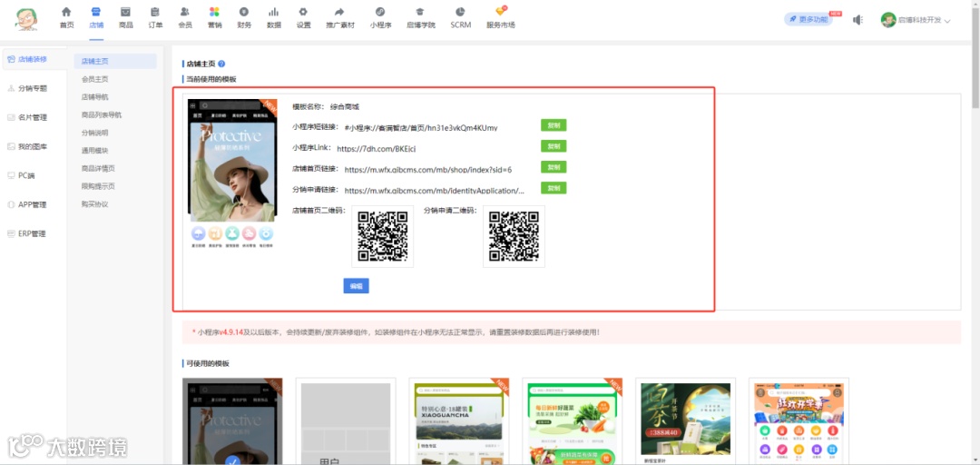Select the dark Protective template in available templates
This screenshot has height=465, width=980.
(232, 421)
